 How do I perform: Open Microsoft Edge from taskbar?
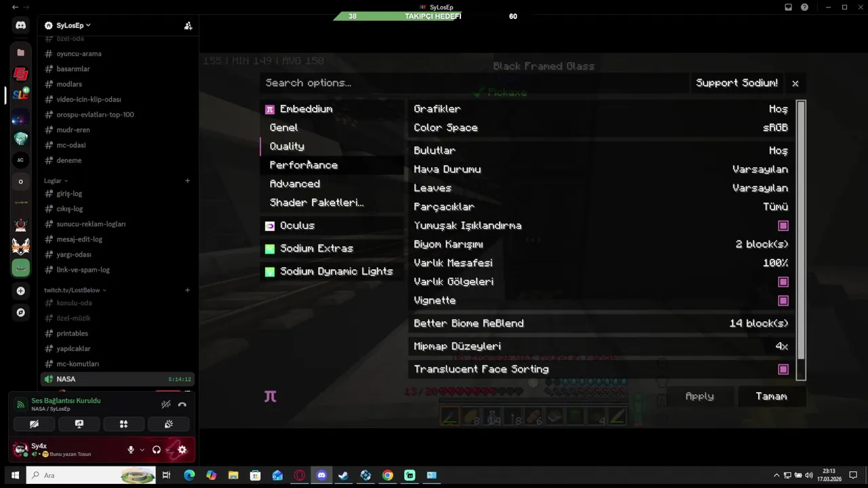click(189, 475)
